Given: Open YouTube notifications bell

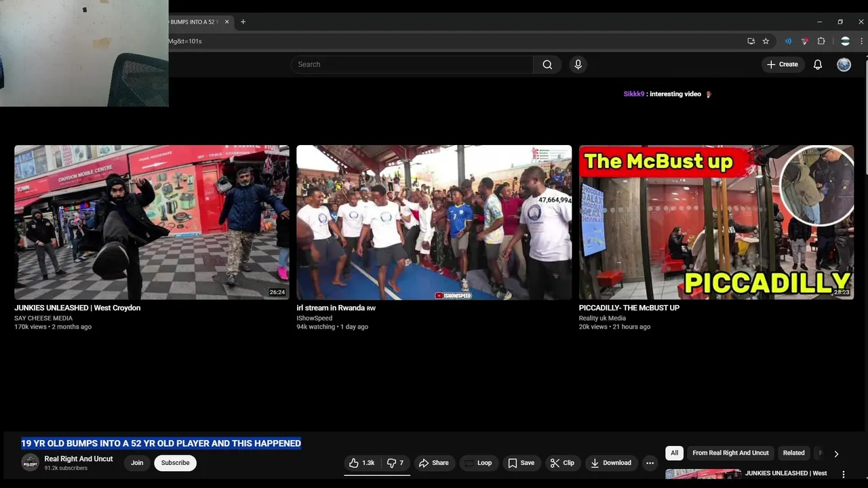Looking at the screenshot, I should coord(818,64).
